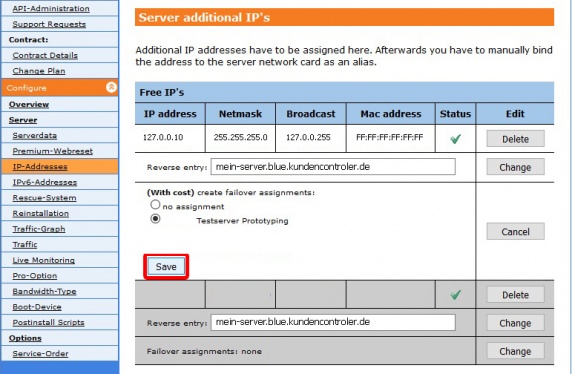Open Bandwidth-Type settings
The width and height of the screenshot is (572, 374).
(44, 291)
